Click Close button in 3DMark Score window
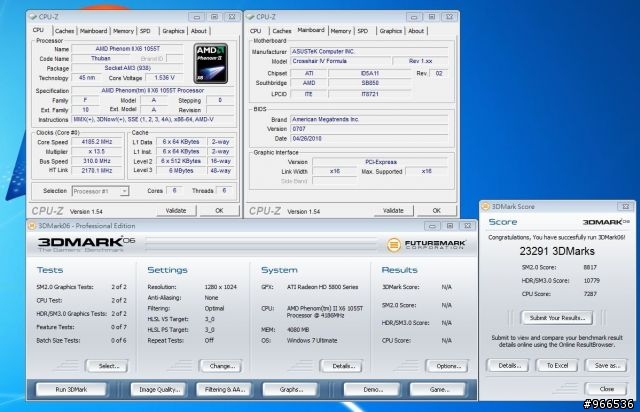 pos(607,389)
